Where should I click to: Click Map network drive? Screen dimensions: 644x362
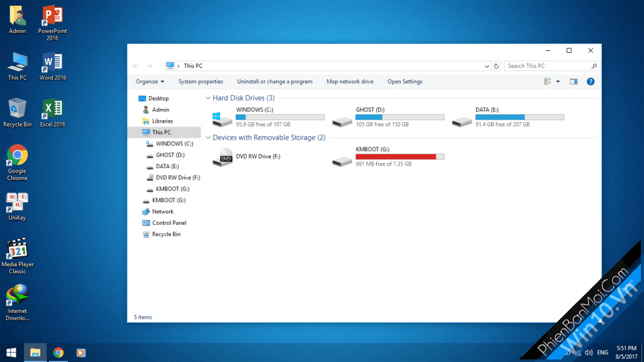point(350,81)
